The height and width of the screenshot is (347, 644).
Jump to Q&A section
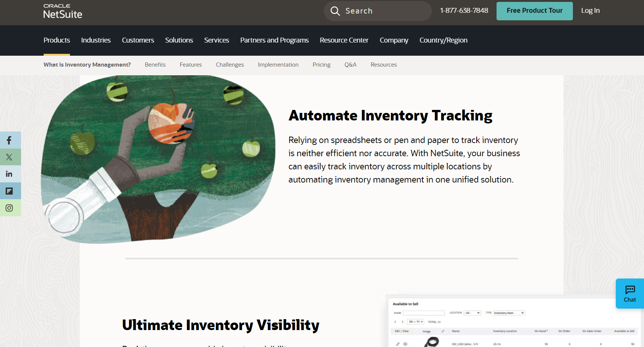coord(351,65)
